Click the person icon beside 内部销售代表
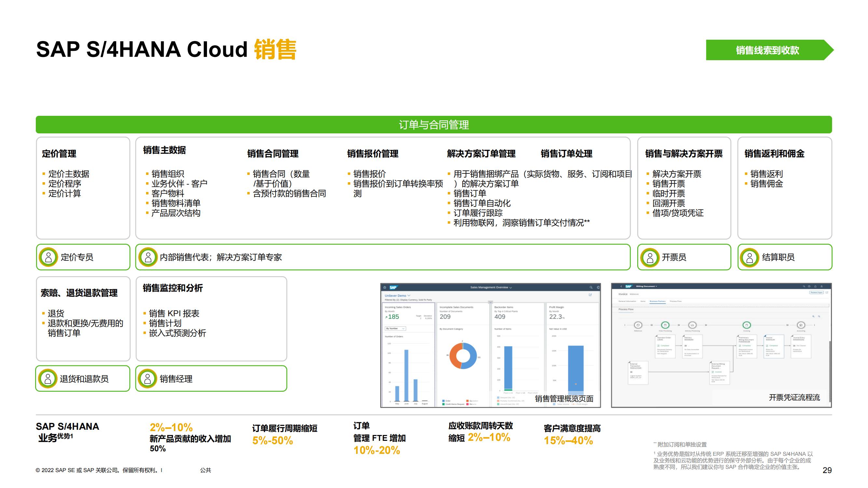868x488 pixels. point(148,257)
